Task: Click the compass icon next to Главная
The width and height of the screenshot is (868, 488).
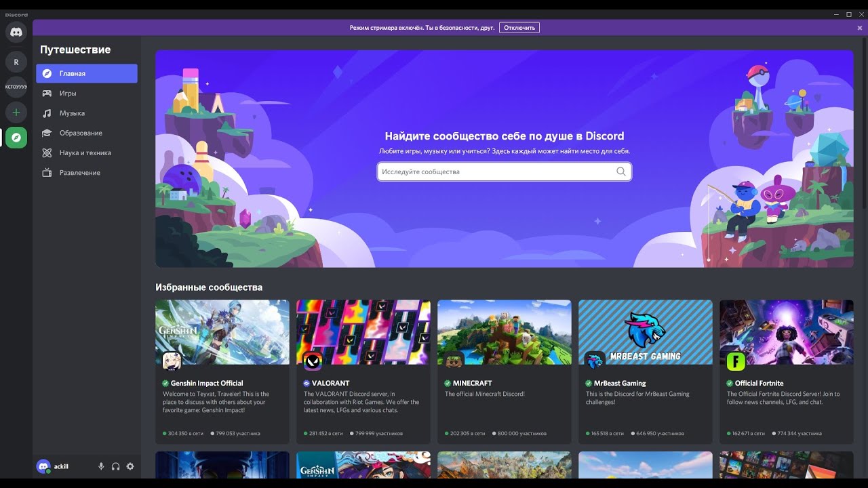Action: 47,73
